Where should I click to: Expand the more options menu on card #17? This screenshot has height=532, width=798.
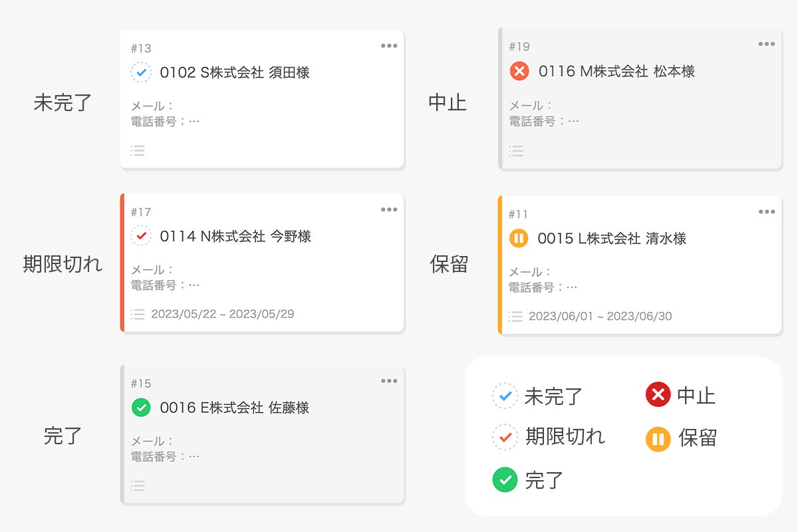coord(389,209)
